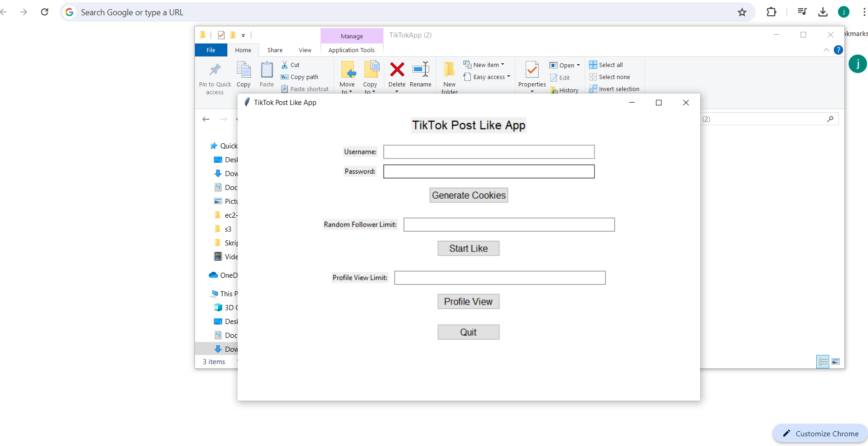Click Invert selection in ribbon
Viewport: 868px width, 446px height.
(614, 89)
